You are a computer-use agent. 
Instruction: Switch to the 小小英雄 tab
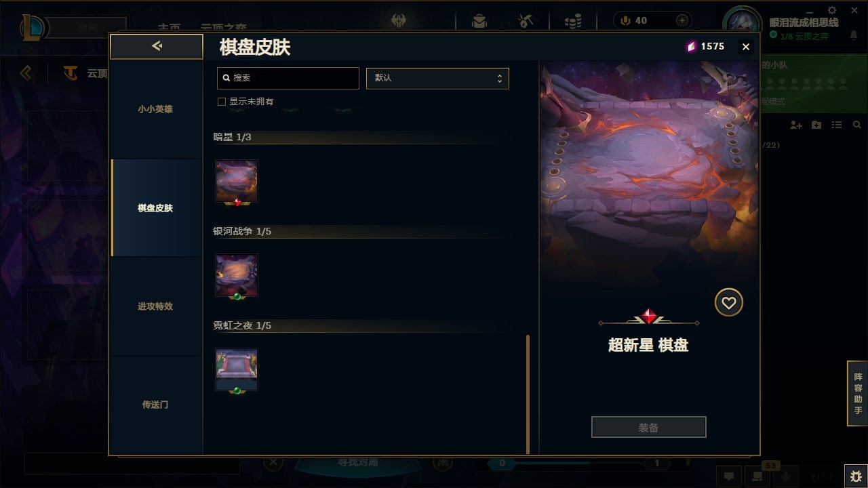pos(156,109)
